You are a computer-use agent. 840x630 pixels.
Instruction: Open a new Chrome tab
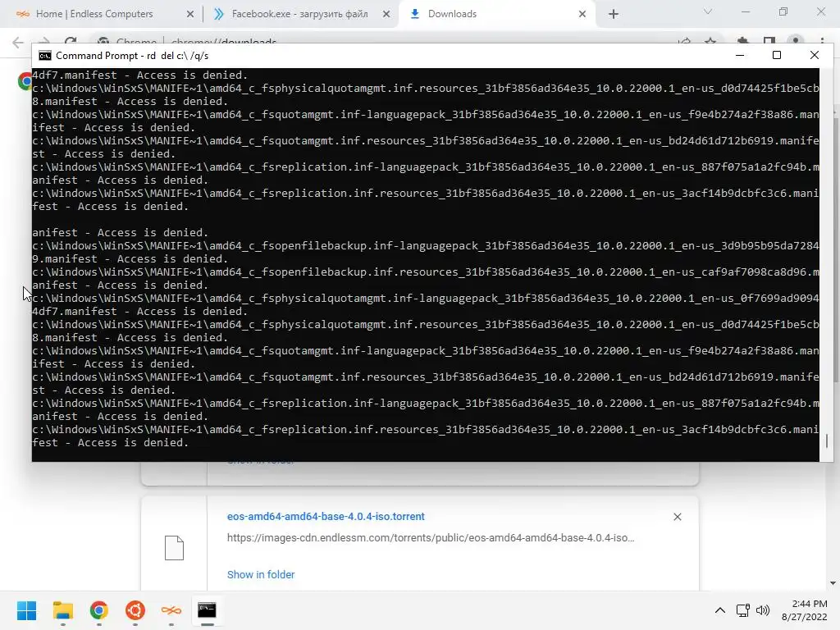coord(614,15)
